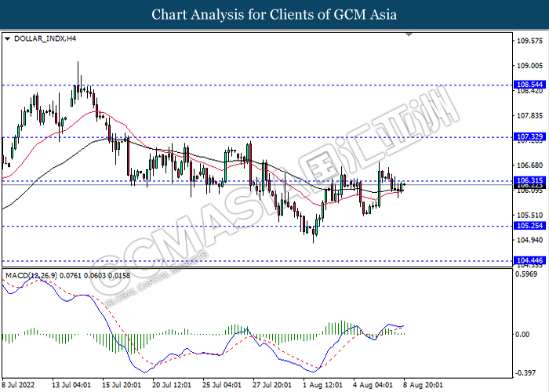Open the DOLLAR_INDX,H4 symbol dropdown arrow
This screenshot has height=392, width=549.
pos(7,39)
